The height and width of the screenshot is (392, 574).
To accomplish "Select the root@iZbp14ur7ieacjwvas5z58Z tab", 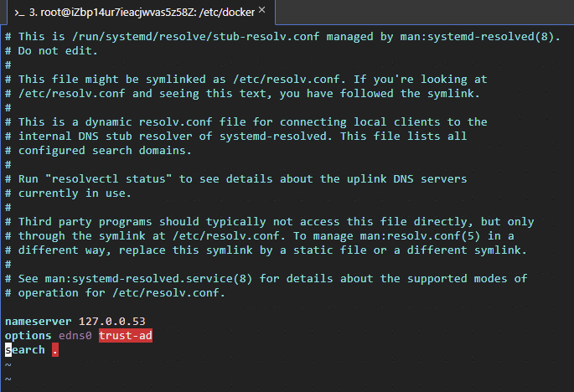I will coord(134,13).
